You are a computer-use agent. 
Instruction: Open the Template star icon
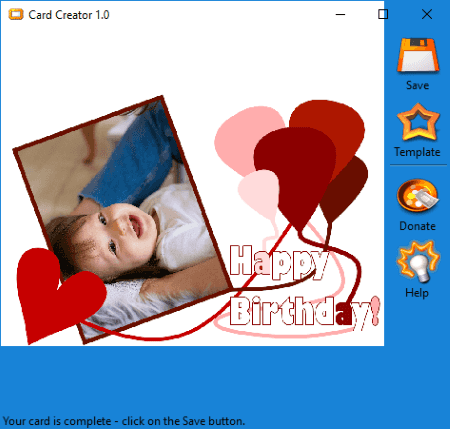point(418,122)
